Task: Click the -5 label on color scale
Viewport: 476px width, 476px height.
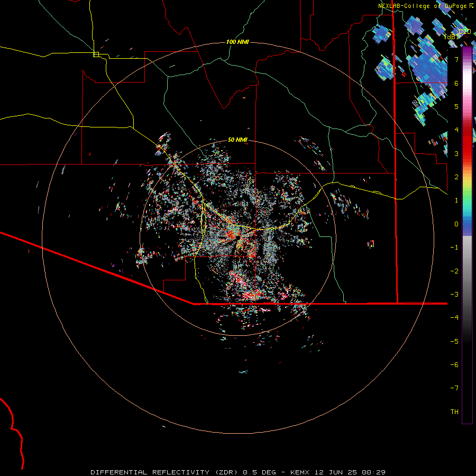Action: (x=454, y=342)
